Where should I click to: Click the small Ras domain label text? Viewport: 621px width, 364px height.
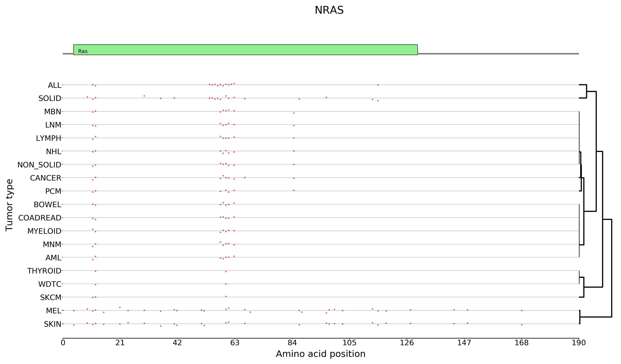click(x=83, y=51)
